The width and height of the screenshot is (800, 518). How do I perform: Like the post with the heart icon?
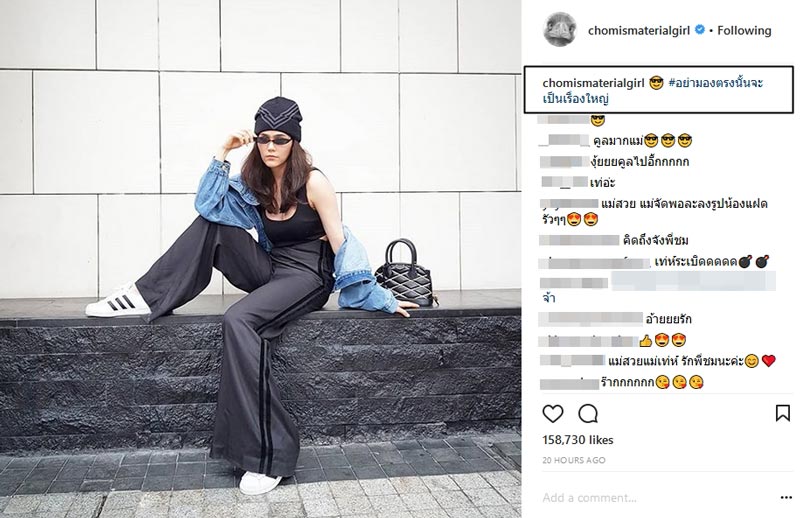[553, 413]
